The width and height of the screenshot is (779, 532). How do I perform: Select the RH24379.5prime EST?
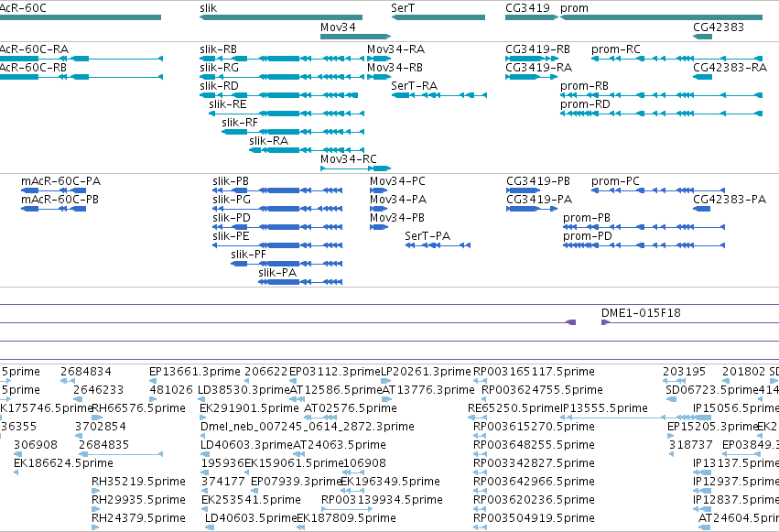[x=95, y=527]
